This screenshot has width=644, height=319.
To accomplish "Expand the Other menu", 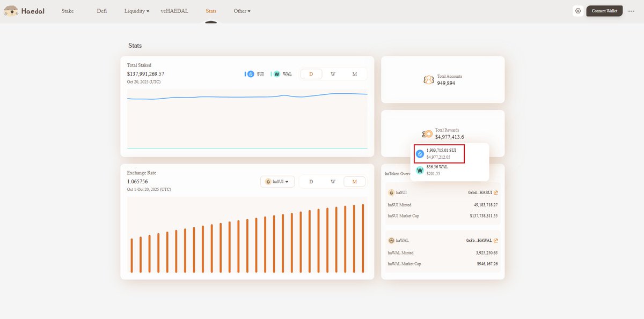I will [x=242, y=11].
